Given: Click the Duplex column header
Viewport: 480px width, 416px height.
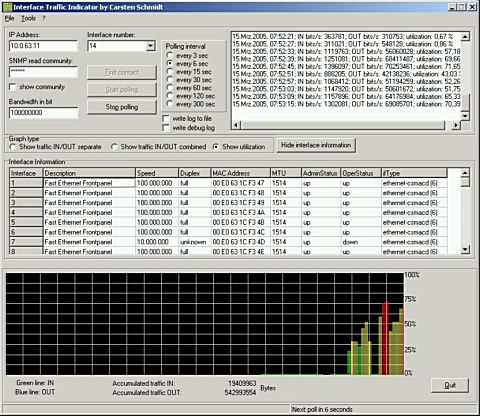Looking at the screenshot, I should (195, 173).
